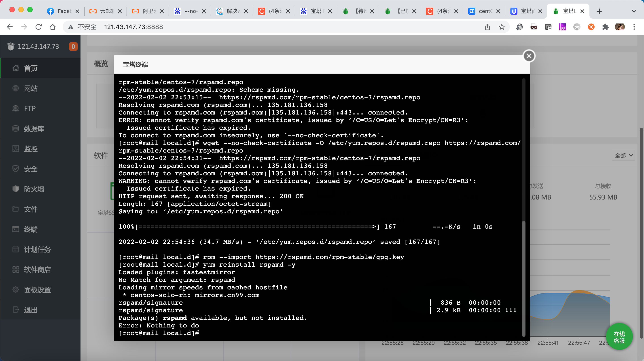Click the 'Error: Nothing to do' line
644x361 pixels.
point(159,325)
